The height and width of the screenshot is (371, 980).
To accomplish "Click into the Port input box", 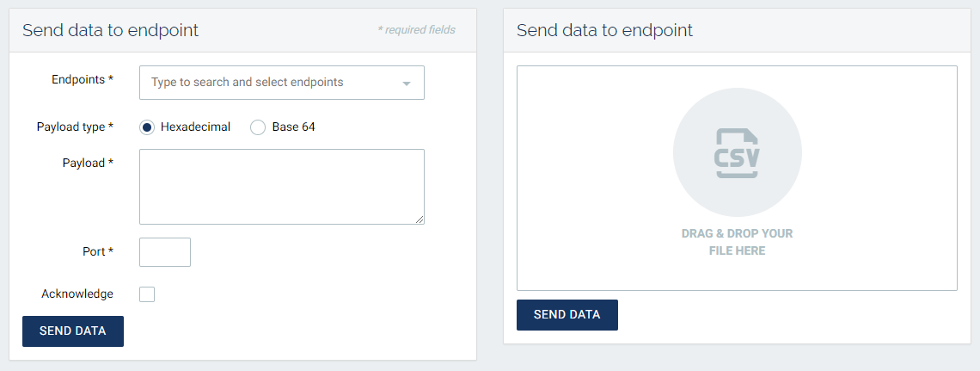I will [165, 252].
